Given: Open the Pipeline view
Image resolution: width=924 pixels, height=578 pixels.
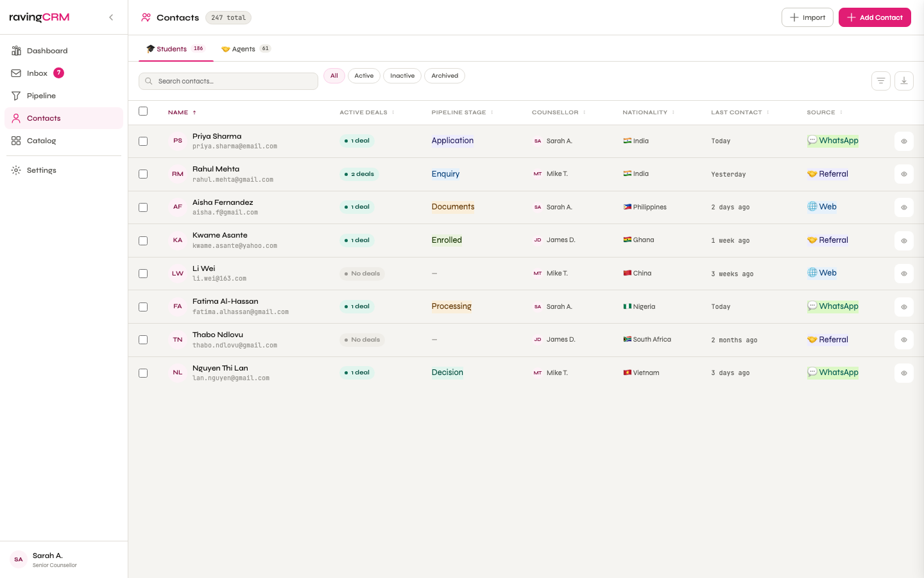Looking at the screenshot, I should (x=42, y=95).
